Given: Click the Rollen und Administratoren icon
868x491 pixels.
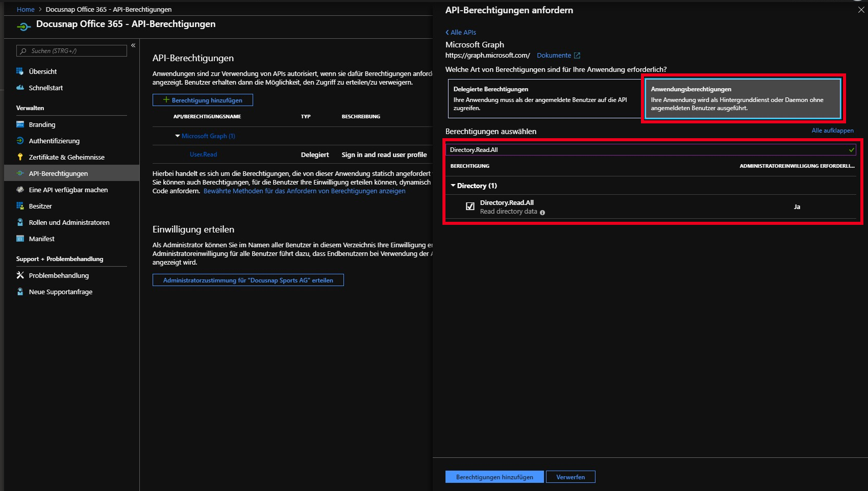Looking at the screenshot, I should [x=20, y=222].
